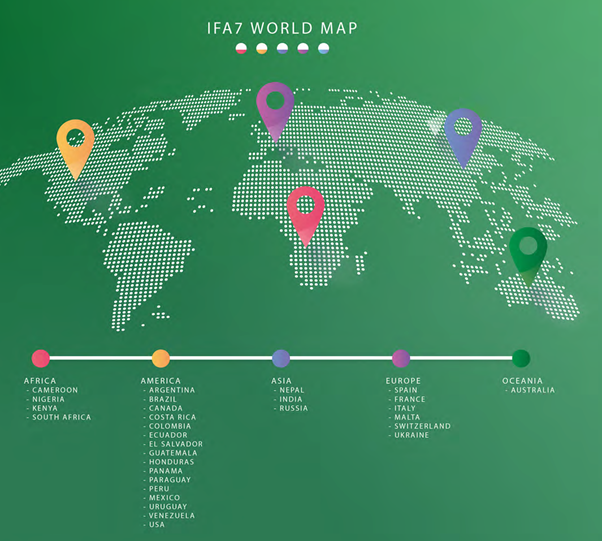Click EL SALVADOR in the America list

pyautogui.click(x=176, y=444)
